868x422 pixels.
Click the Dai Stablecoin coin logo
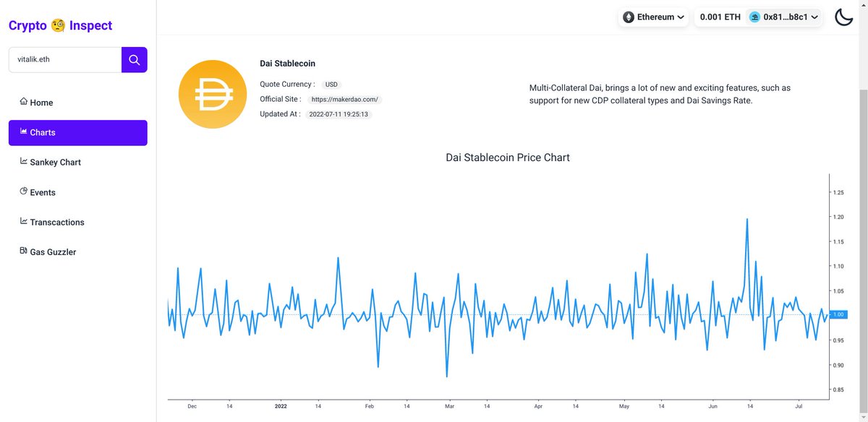click(213, 94)
